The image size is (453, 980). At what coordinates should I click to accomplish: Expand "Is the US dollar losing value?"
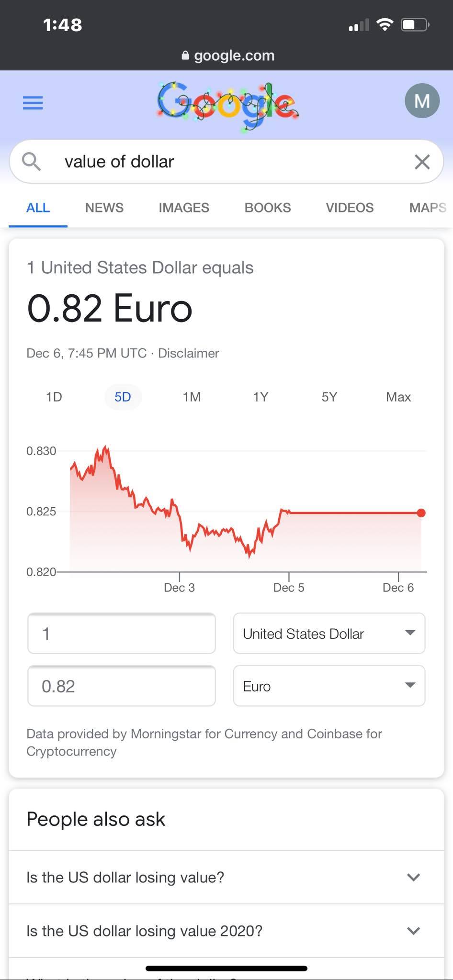coord(226,877)
